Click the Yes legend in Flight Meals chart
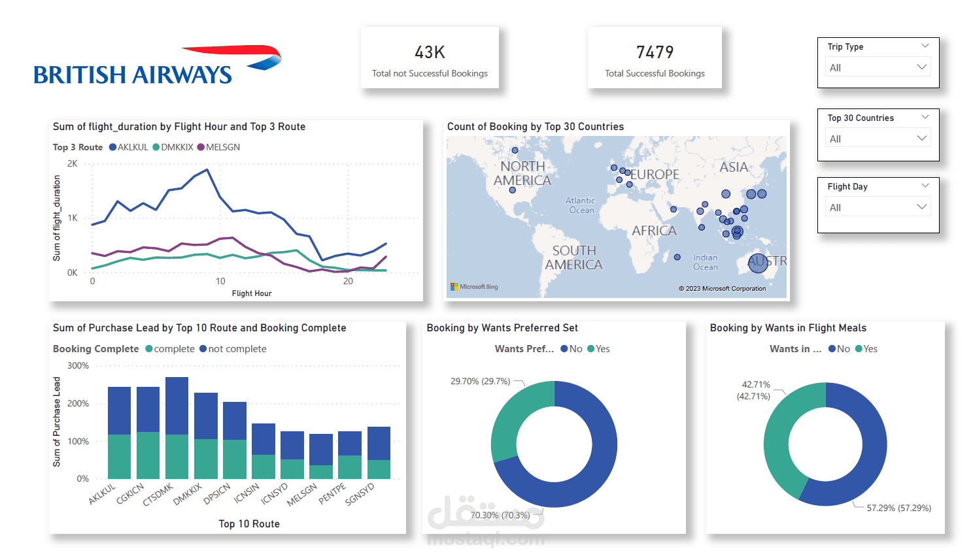The width and height of the screenshot is (973, 560). coord(866,349)
